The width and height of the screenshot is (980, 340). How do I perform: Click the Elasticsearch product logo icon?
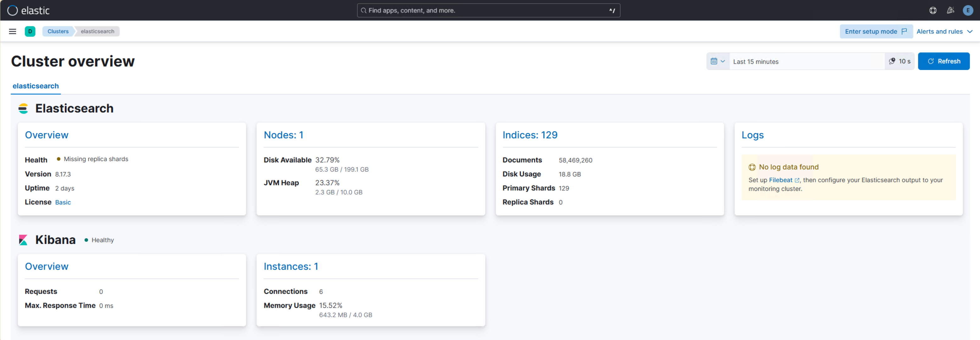pos(23,108)
